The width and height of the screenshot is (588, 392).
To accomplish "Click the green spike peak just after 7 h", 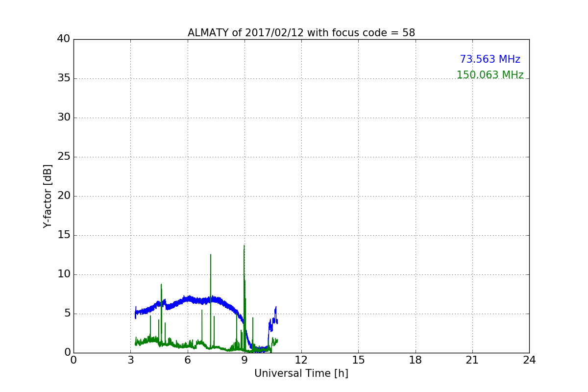I will (x=211, y=255).
